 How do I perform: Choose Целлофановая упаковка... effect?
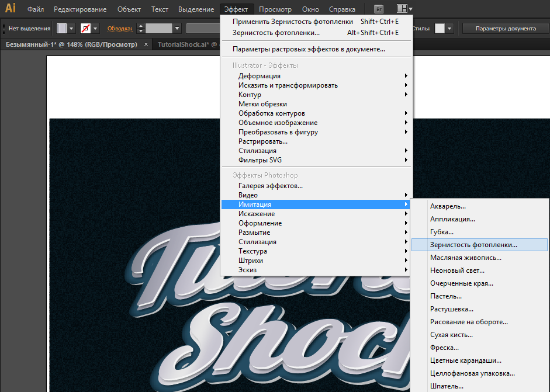(479, 373)
